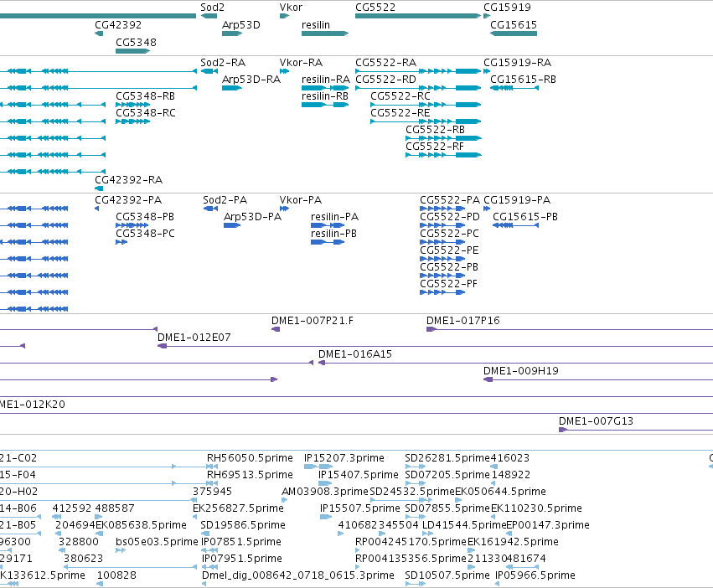This screenshot has height=588, width=713.
Task: Select protein label CG5348-PB
Action: pyautogui.click(x=145, y=217)
